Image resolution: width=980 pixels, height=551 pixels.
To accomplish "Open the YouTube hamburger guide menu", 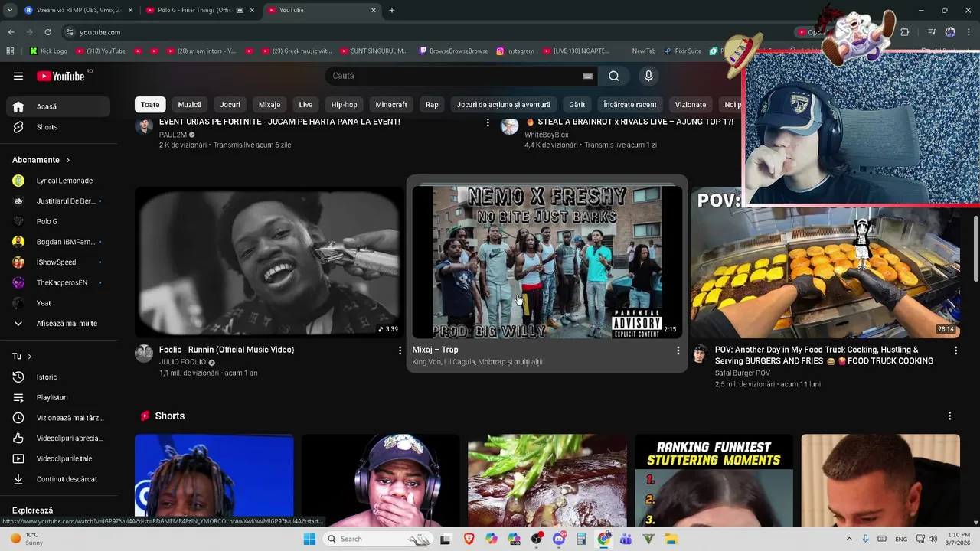I will (x=18, y=76).
